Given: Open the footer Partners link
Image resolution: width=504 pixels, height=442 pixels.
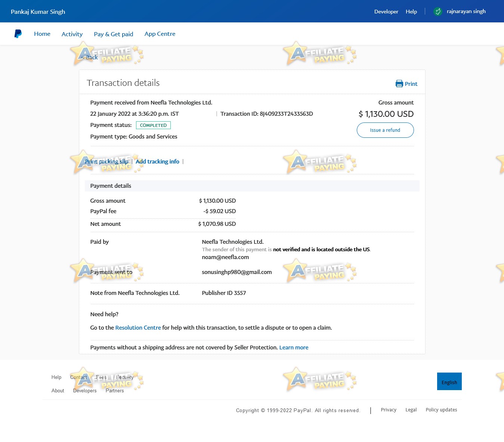Looking at the screenshot, I should coord(115,391).
